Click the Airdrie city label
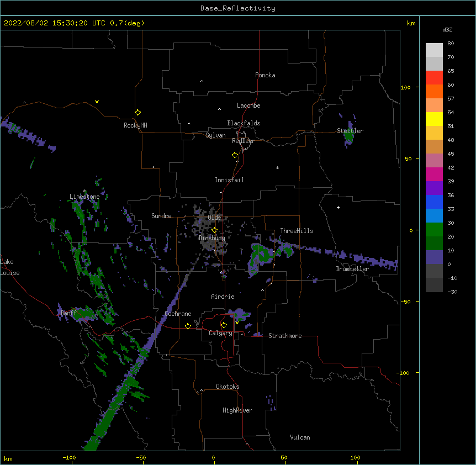 coord(223,297)
